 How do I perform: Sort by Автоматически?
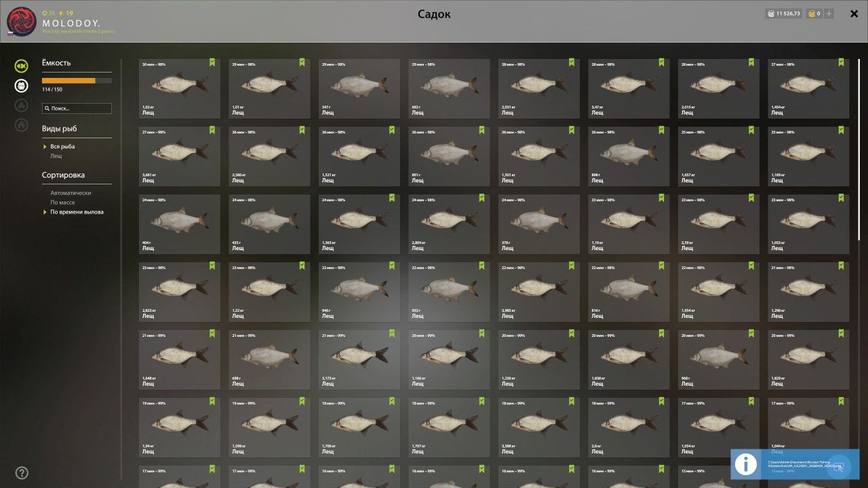(71, 193)
